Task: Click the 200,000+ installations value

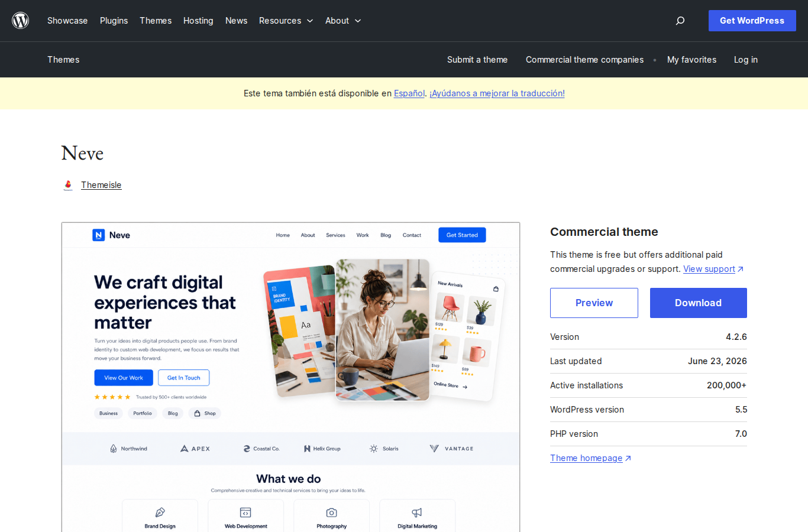Action: pos(727,385)
